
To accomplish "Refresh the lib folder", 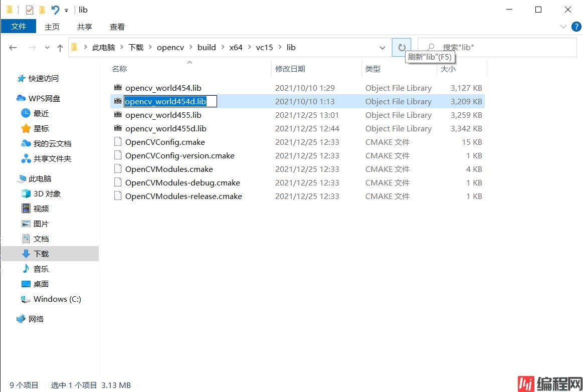I will pos(402,48).
